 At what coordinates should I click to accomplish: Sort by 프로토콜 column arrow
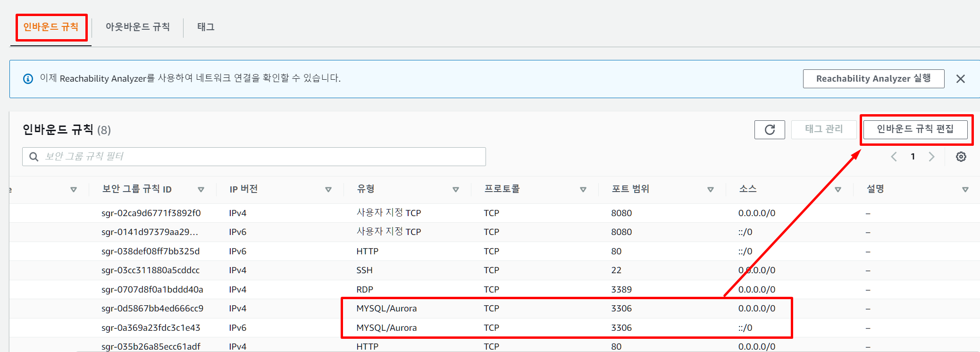coord(583,190)
